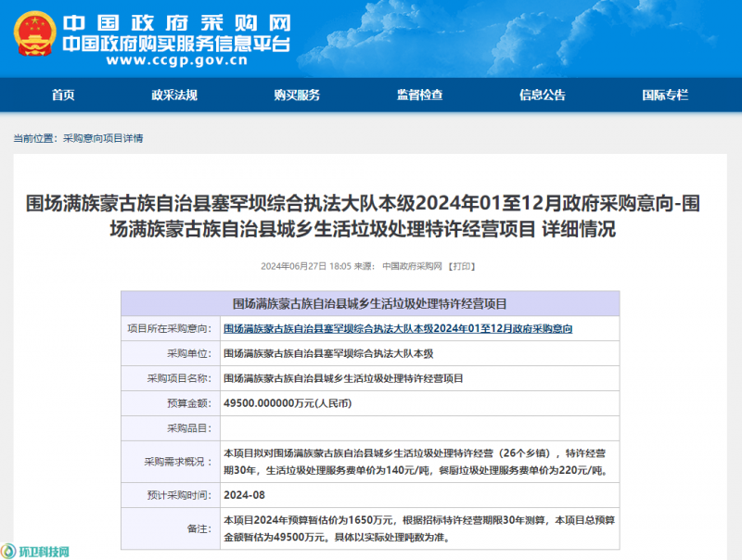Click the 2024-08 estimated purchase time cell

point(243,494)
